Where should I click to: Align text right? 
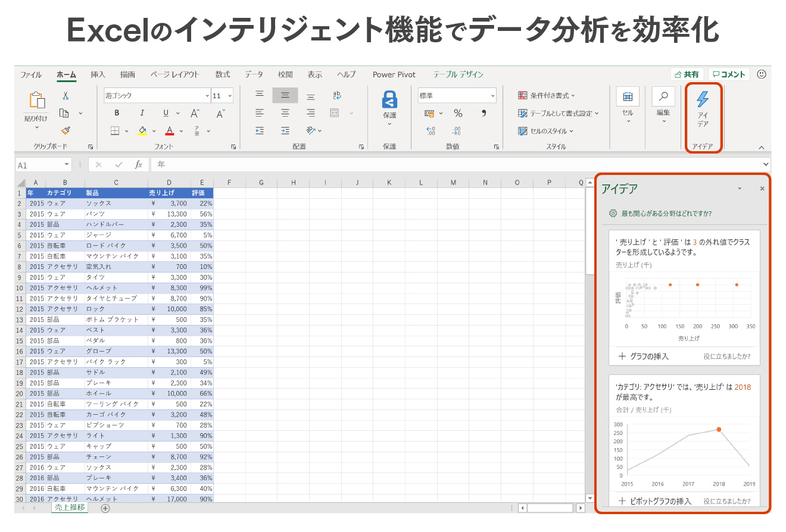(311, 113)
